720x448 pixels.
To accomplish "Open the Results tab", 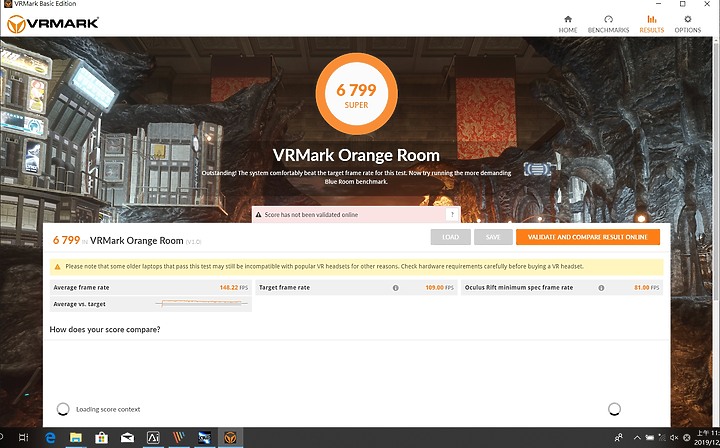I will tap(652, 24).
